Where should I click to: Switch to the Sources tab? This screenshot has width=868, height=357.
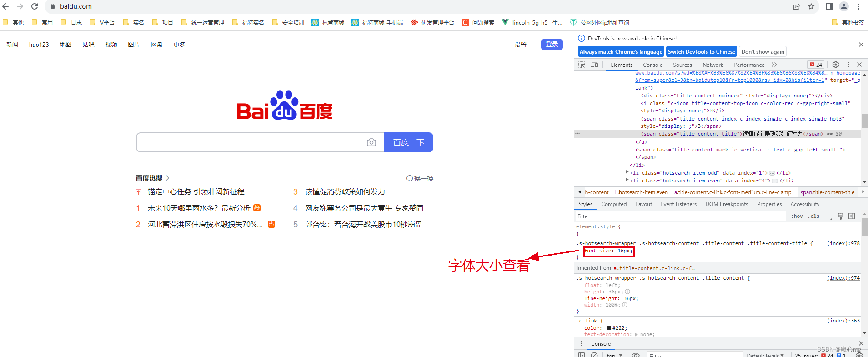click(682, 65)
